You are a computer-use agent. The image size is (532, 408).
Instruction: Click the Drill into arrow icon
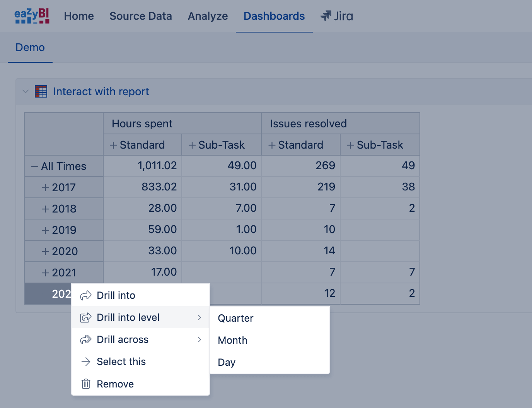(x=86, y=295)
